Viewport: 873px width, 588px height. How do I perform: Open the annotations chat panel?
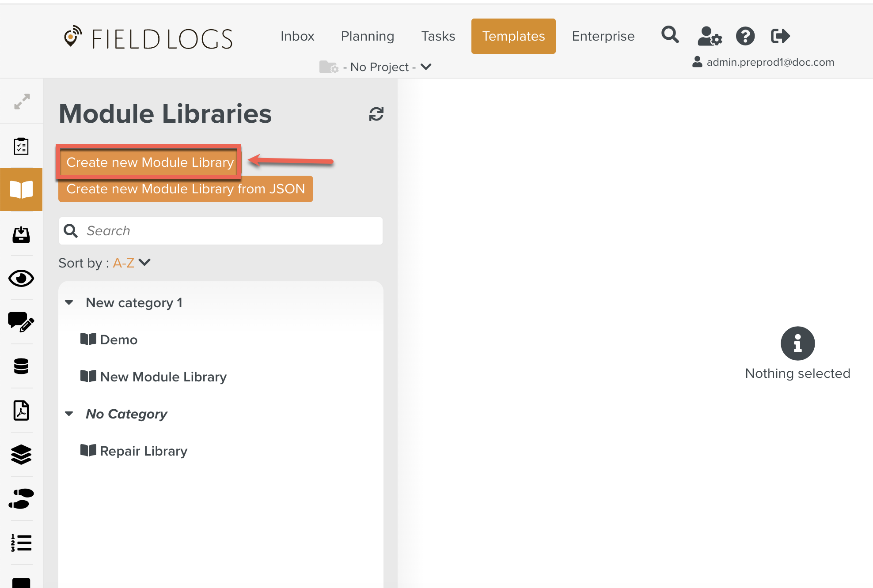(21, 322)
